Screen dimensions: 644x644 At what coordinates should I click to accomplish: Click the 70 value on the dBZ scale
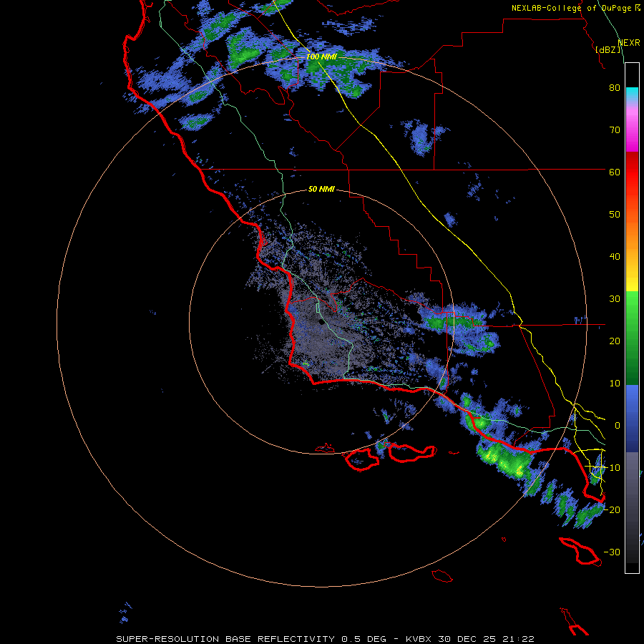pos(615,130)
